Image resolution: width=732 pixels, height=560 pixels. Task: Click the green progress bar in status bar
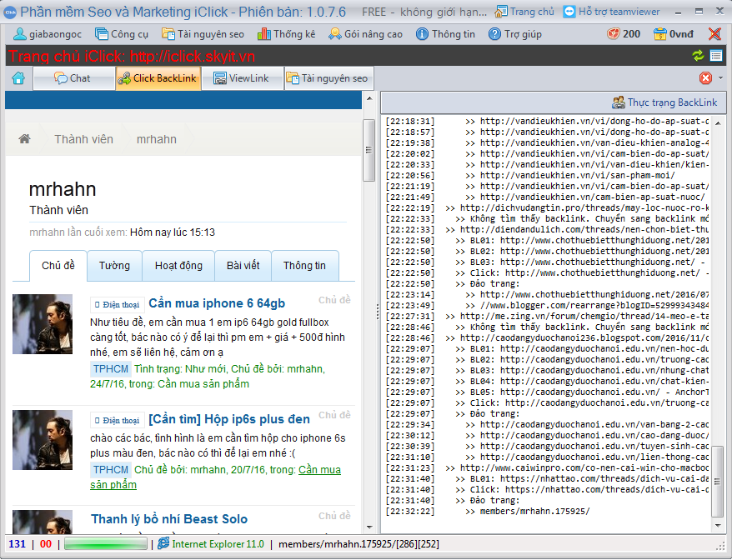point(105,544)
